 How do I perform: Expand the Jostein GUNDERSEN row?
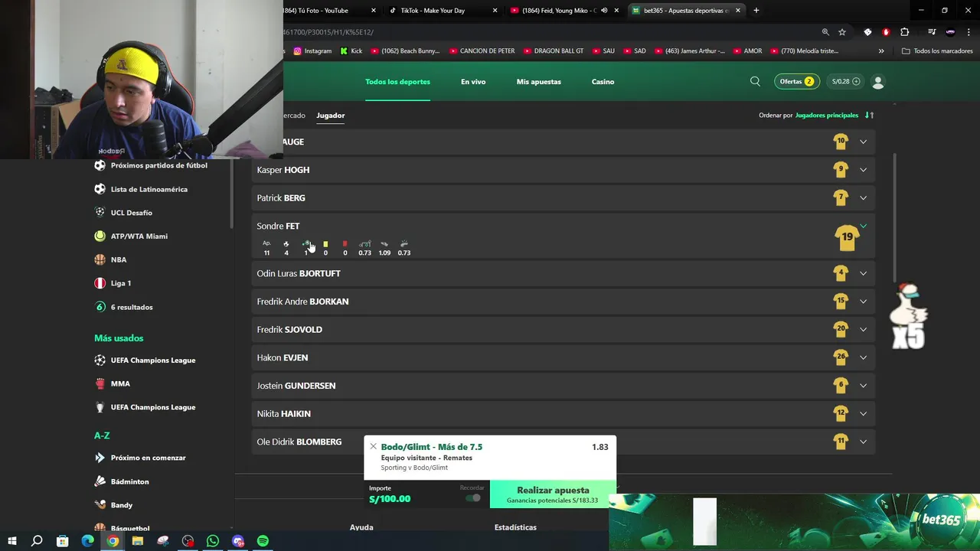863,386
